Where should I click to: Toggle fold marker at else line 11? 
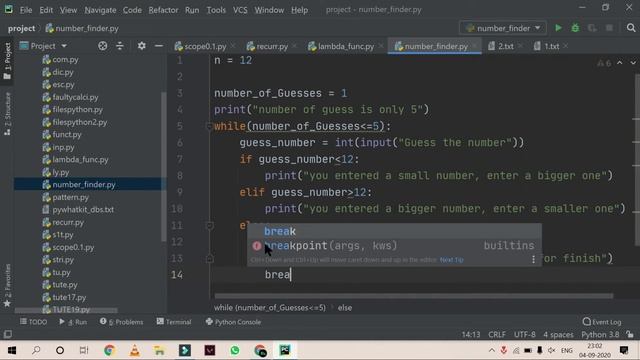209,225
